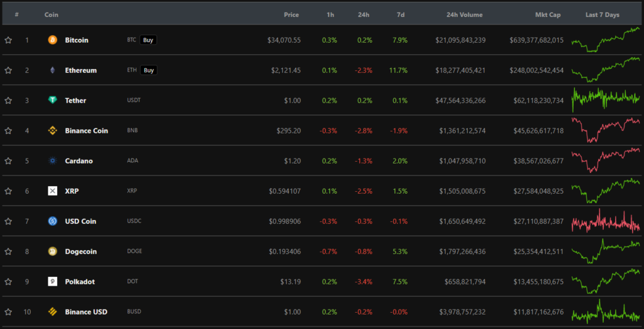Click the Binance Coin logo icon
Viewport: 644px width, 329px height.
point(53,131)
